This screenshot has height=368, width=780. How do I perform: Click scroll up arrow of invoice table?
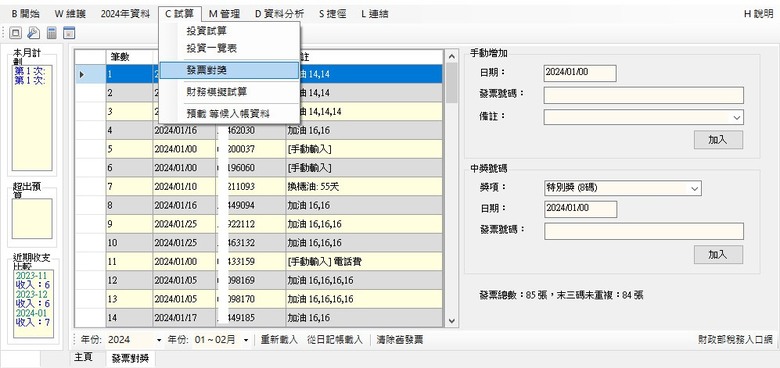pyautogui.click(x=451, y=56)
